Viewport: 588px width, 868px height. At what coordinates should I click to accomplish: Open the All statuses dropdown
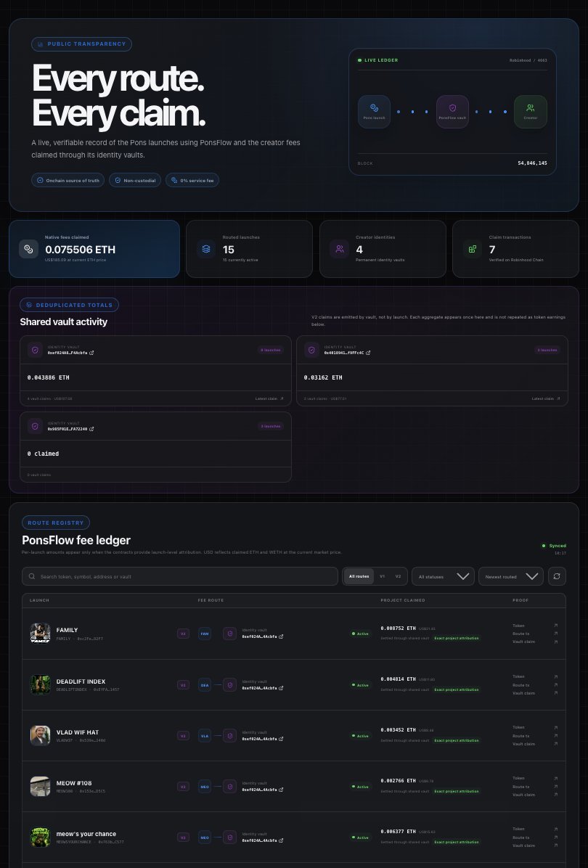coord(443,576)
